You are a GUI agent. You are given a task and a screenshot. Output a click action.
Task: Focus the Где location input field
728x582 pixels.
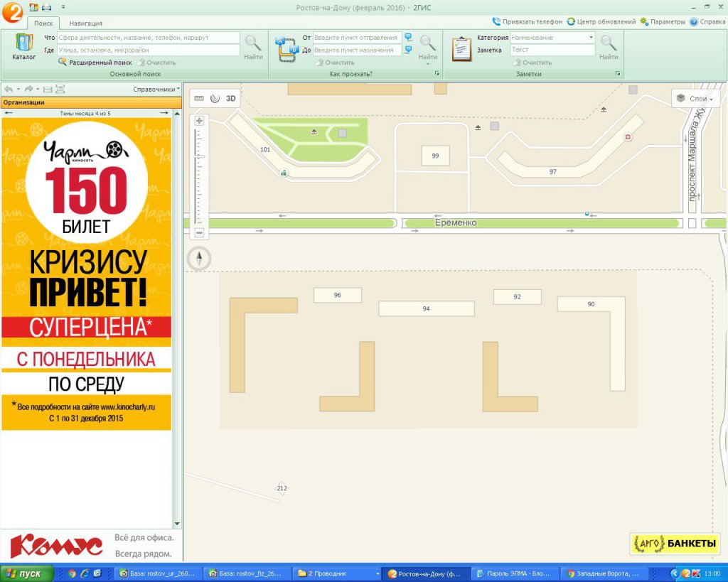(x=148, y=50)
